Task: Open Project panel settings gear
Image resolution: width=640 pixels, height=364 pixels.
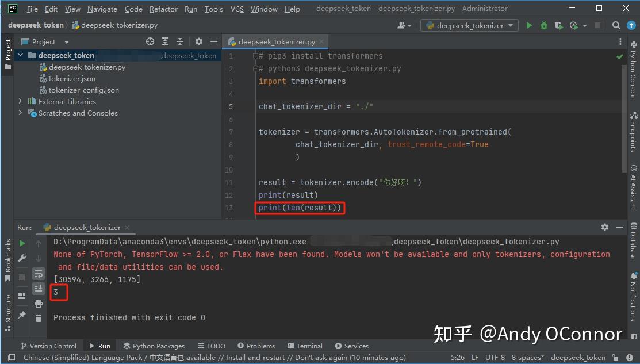Action: [198, 41]
